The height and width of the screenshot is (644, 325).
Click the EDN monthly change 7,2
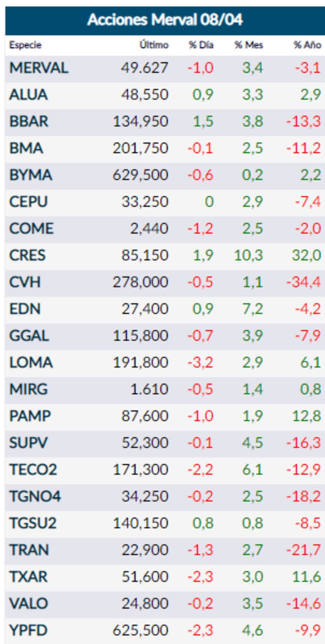(x=253, y=309)
